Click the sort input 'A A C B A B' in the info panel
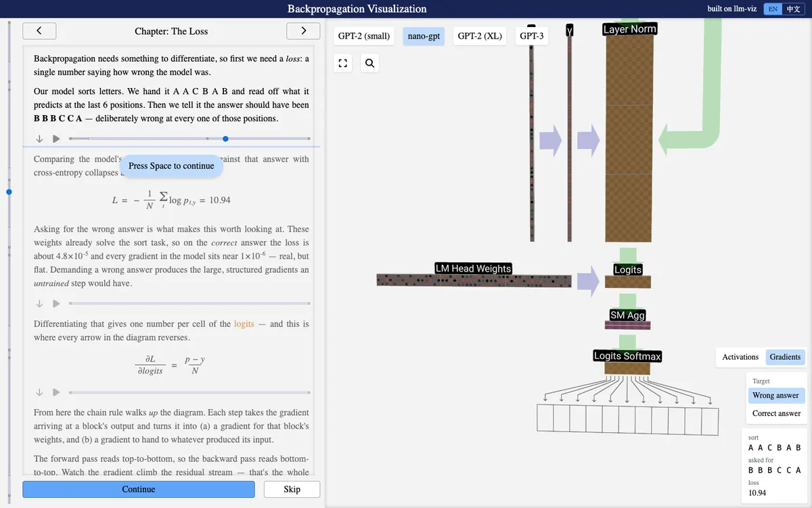 775,448
